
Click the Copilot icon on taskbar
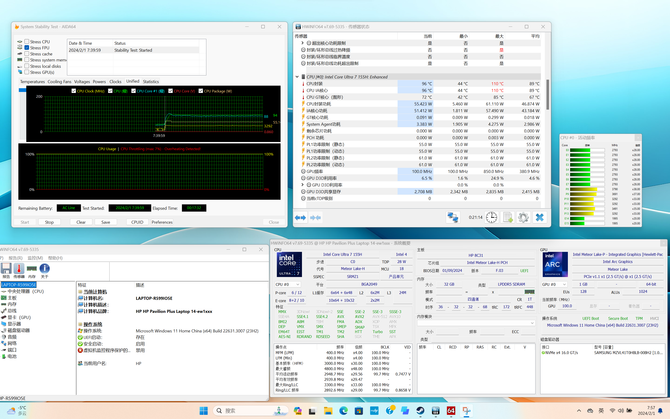pyautogui.click(x=297, y=411)
